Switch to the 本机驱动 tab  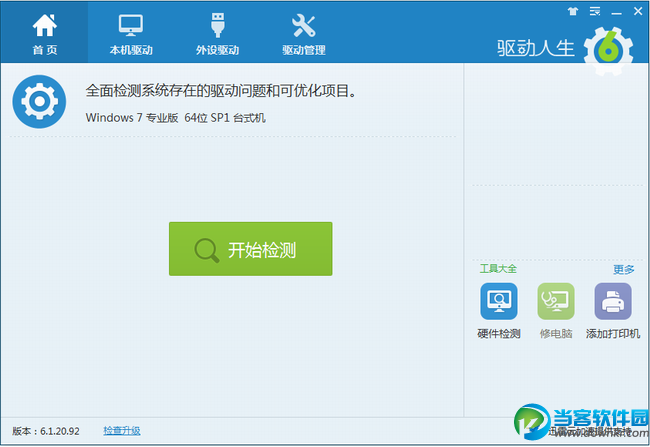(x=131, y=32)
